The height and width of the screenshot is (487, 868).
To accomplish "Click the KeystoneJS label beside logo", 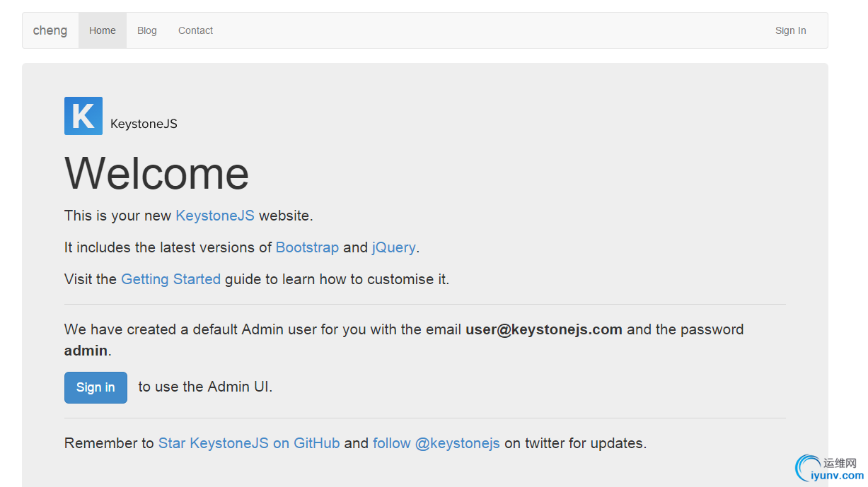I will click(144, 124).
